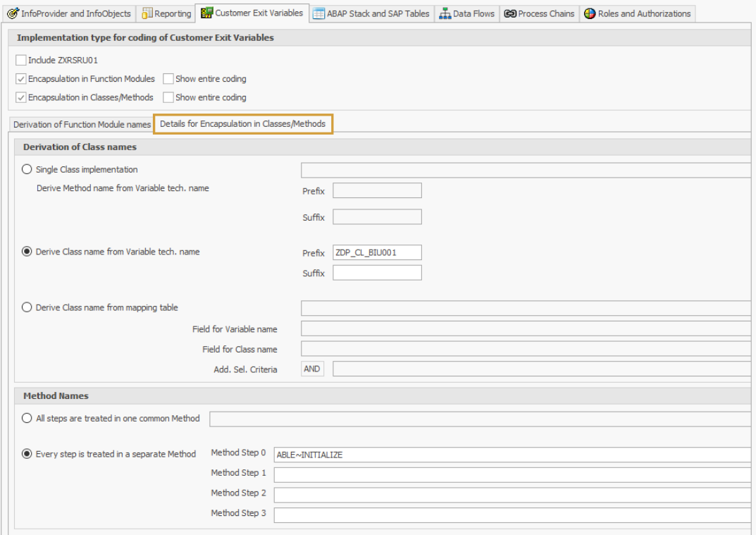This screenshot has height=535, width=756.
Task: Click the ABAP Stack and SAP Tables icon
Action: point(319,13)
